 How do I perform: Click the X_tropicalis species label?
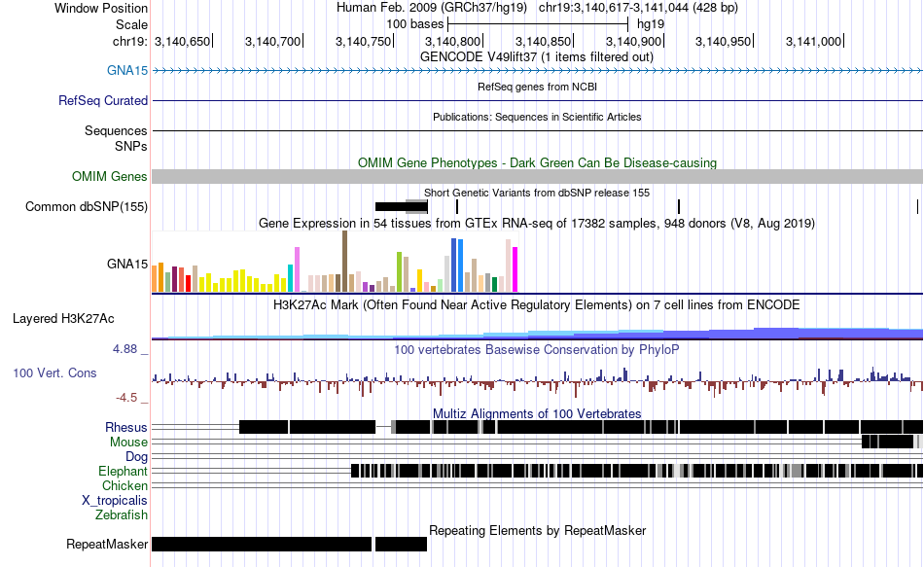[x=115, y=501]
